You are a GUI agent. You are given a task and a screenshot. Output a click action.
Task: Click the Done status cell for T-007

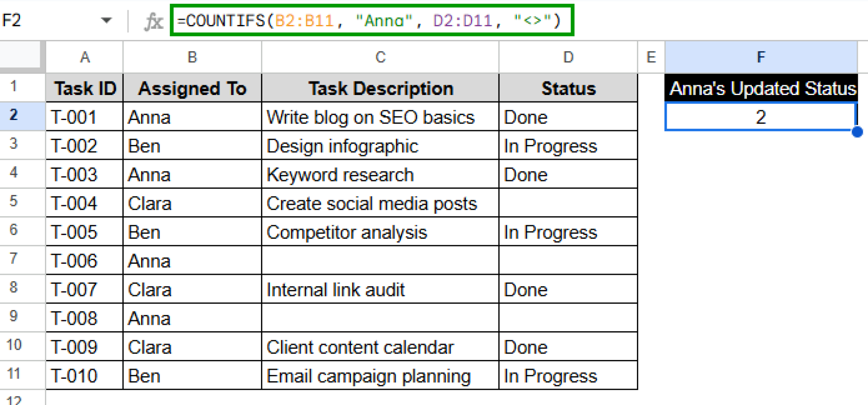(x=568, y=289)
